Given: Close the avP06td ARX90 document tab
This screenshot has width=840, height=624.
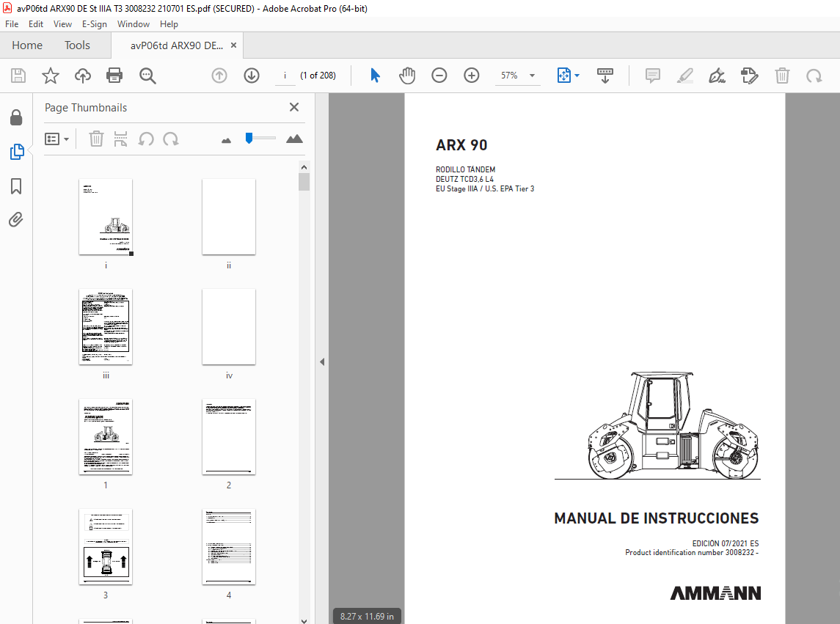Looking at the screenshot, I should (x=233, y=45).
